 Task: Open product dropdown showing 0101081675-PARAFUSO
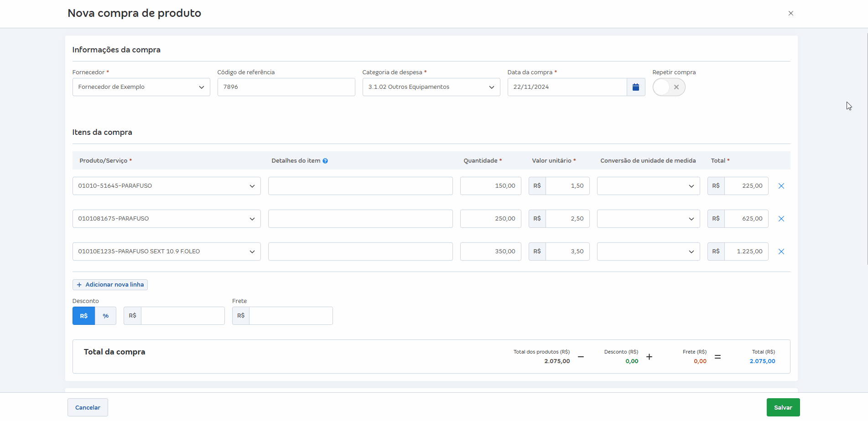[166, 219]
